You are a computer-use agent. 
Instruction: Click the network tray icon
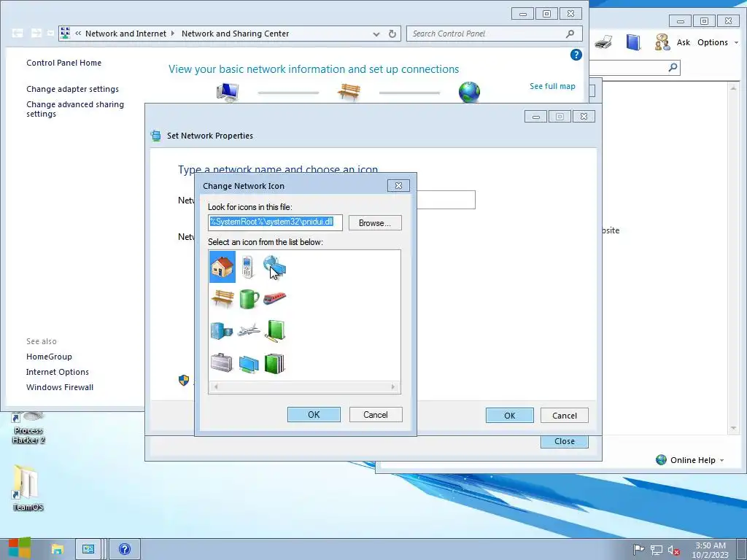click(657, 550)
